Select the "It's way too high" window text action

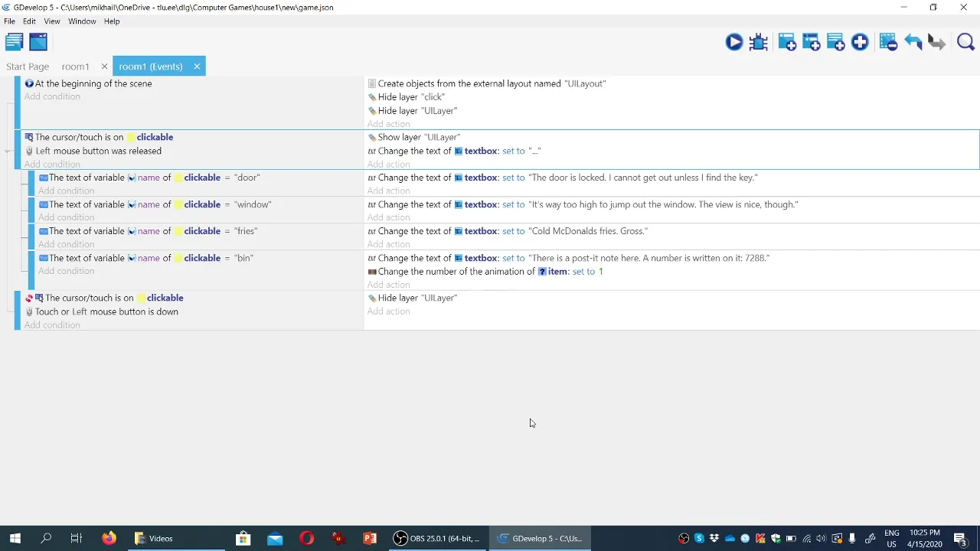pyautogui.click(x=583, y=204)
